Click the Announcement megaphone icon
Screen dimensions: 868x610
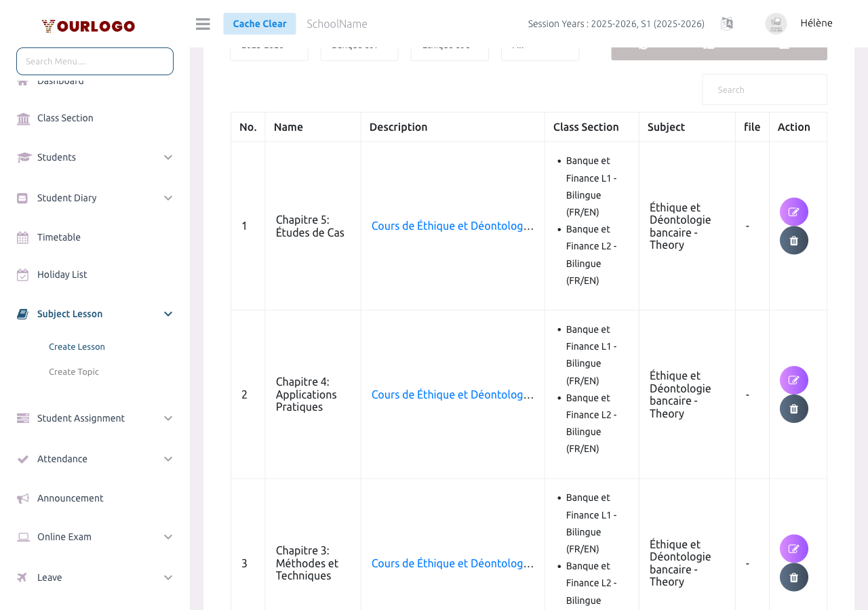click(22, 497)
